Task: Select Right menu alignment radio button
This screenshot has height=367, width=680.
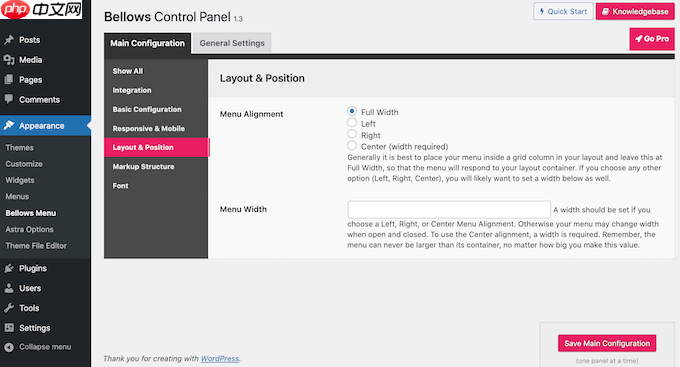Action: coord(352,134)
